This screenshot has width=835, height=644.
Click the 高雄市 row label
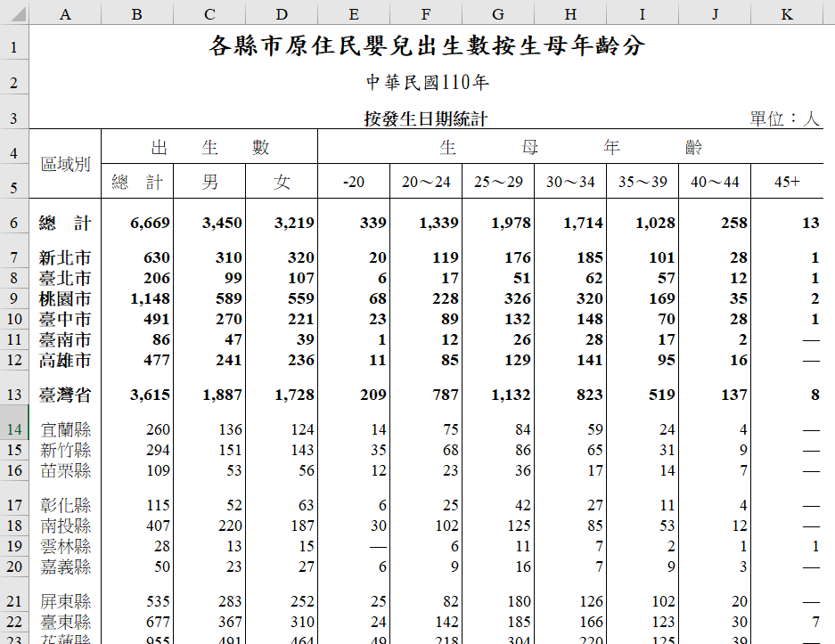click(x=65, y=361)
